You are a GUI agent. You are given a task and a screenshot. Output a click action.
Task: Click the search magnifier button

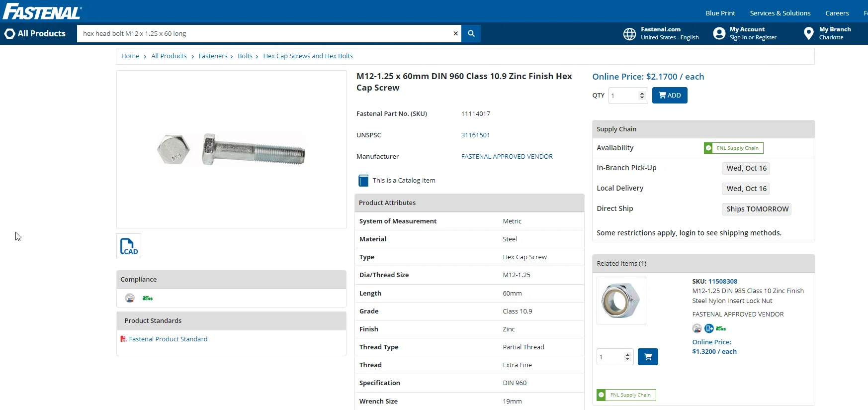click(471, 34)
